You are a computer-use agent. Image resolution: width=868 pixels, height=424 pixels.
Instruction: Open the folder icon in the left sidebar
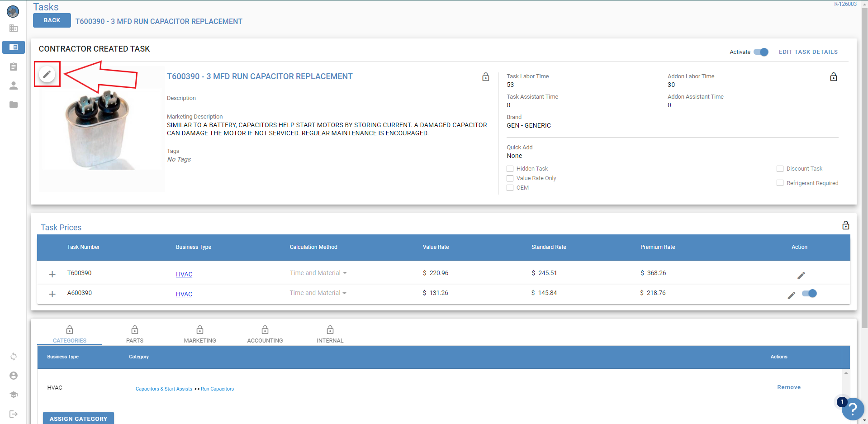click(14, 105)
